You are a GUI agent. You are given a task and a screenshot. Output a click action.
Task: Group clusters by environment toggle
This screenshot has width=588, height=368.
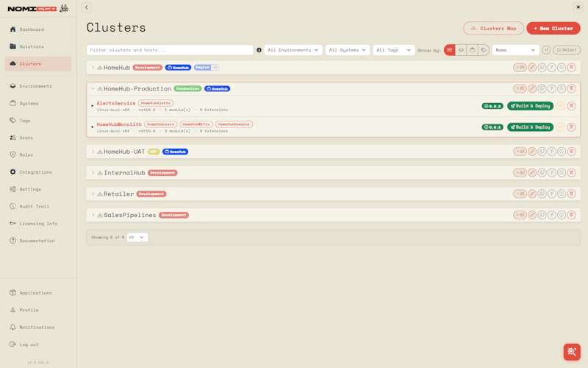(x=461, y=50)
